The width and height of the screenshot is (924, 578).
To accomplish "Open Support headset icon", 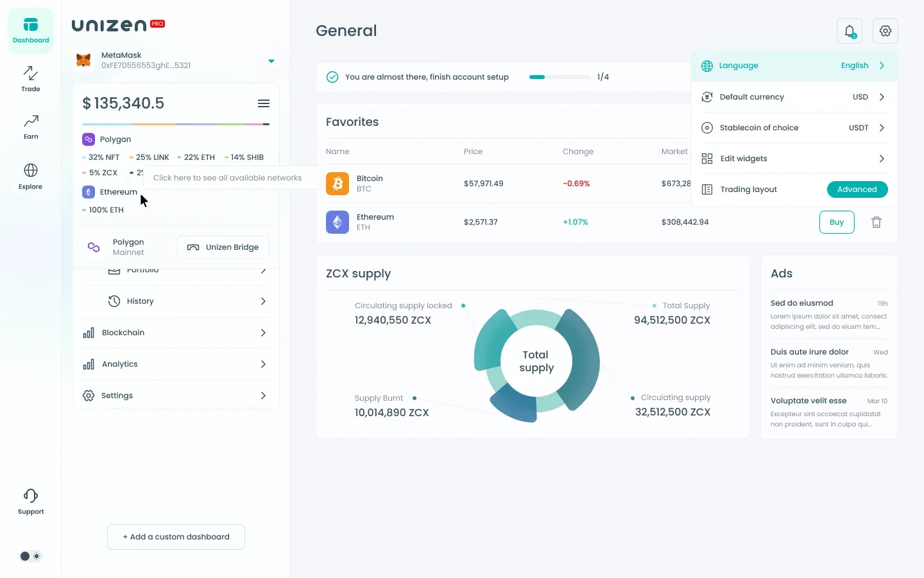I will pyautogui.click(x=31, y=502).
